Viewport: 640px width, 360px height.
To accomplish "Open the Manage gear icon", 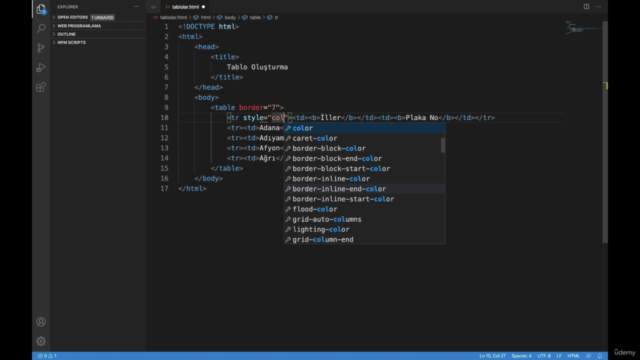I will (41, 341).
